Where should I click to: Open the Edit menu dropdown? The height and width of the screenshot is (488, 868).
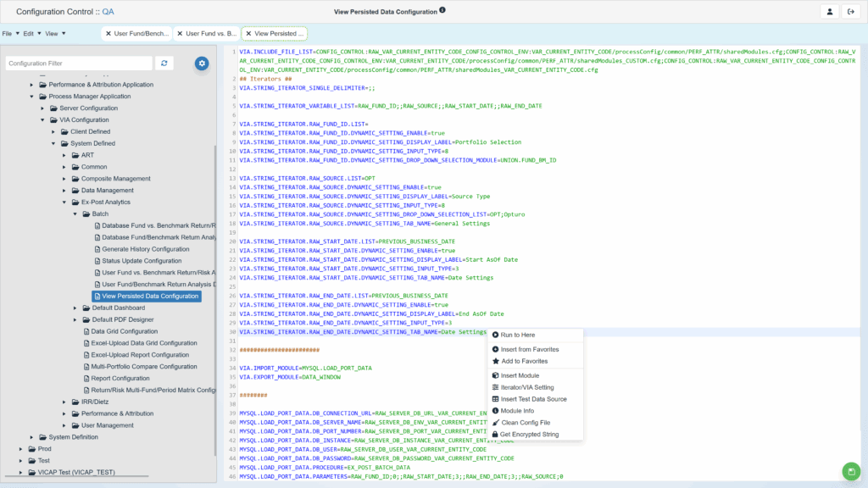point(30,34)
